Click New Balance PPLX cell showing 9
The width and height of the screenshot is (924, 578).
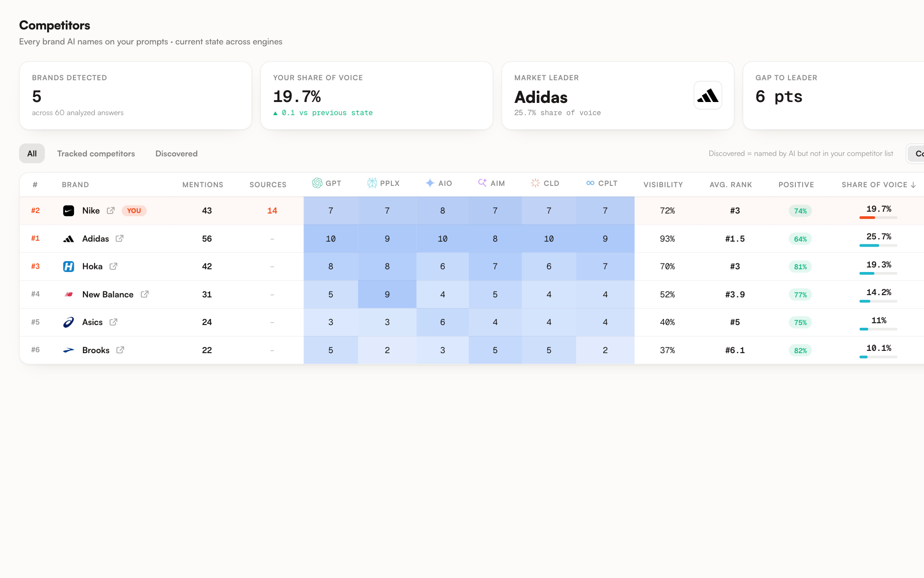[387, 294]
